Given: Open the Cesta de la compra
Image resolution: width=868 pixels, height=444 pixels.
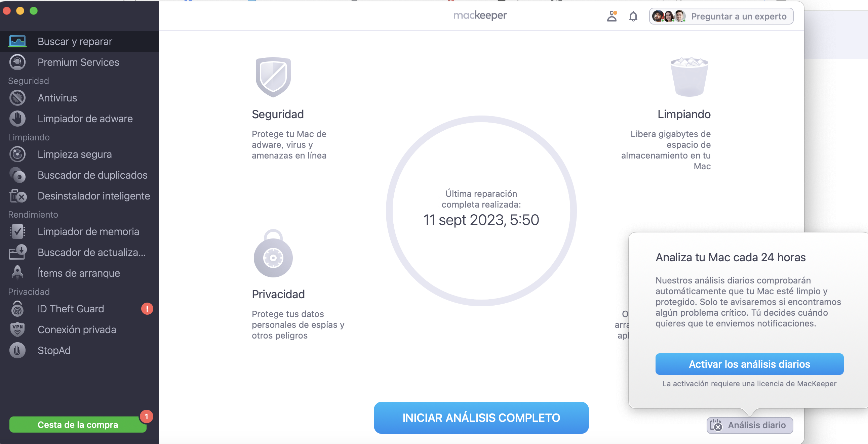Looking at the screenshot, I should 78,425.
